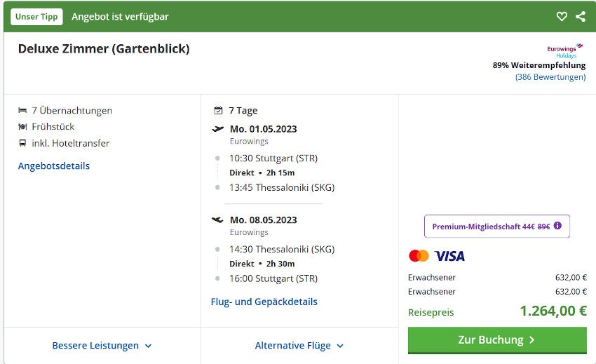Click the hotel transfer bus icon
596x364 pixels.
(23, 143)
